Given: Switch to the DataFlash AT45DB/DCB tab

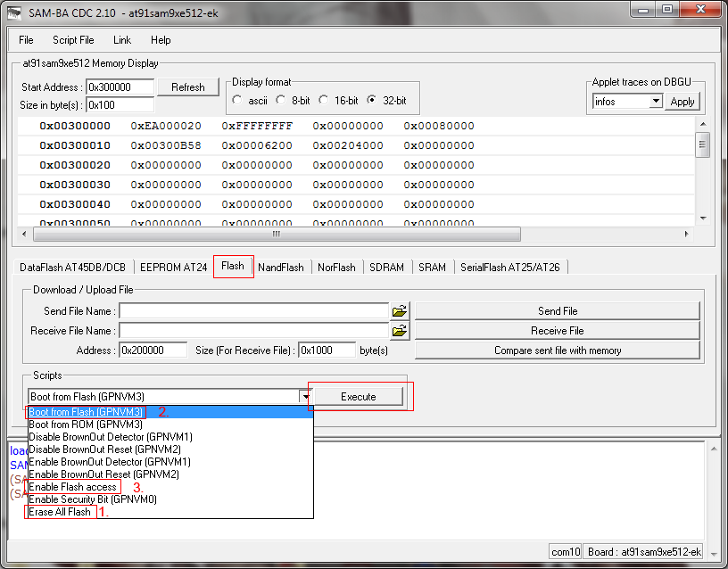Looking at the screenshot, I should tap(73, 268).
